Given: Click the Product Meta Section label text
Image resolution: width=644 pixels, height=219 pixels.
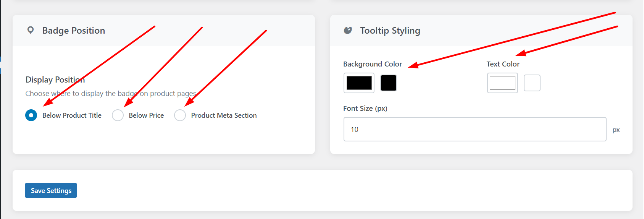Looking at the screenshot, I should click(x=224, y=115).
